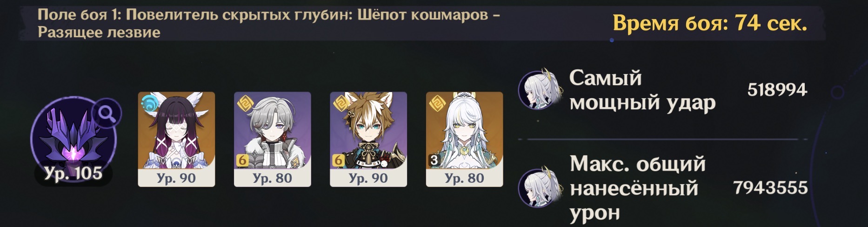Screen dimensions: 868x227
Task: Tap constellation badge 6 on the gray-haired character
Action: coord(242,160)
